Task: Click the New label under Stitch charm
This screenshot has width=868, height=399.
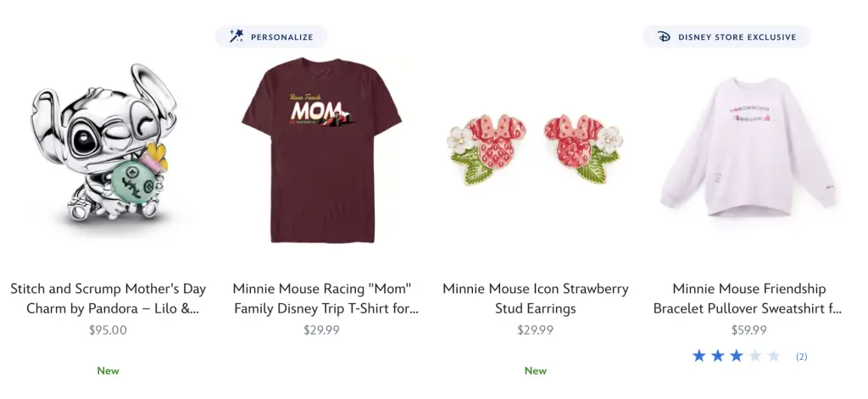Action: click(x=108, y=370)
